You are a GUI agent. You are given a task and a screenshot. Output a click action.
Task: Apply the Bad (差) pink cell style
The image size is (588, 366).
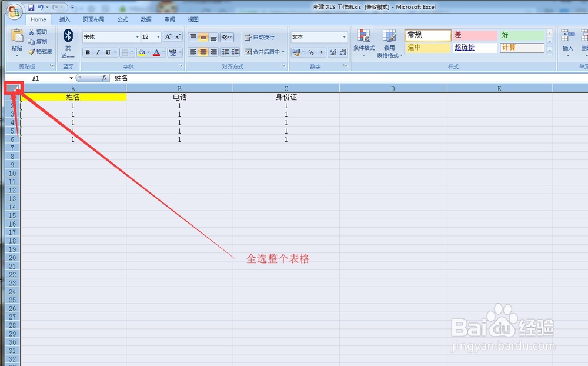click(475, 35)
